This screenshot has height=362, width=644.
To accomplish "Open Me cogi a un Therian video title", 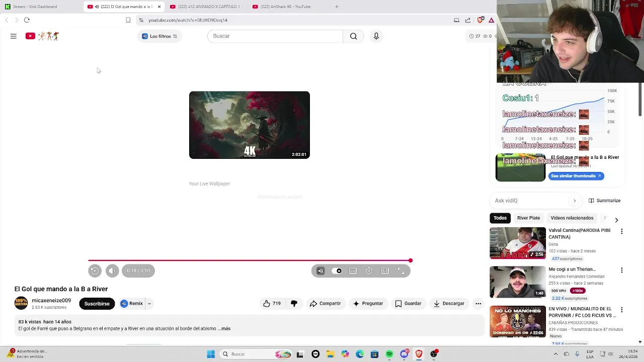I will point(572,269).
